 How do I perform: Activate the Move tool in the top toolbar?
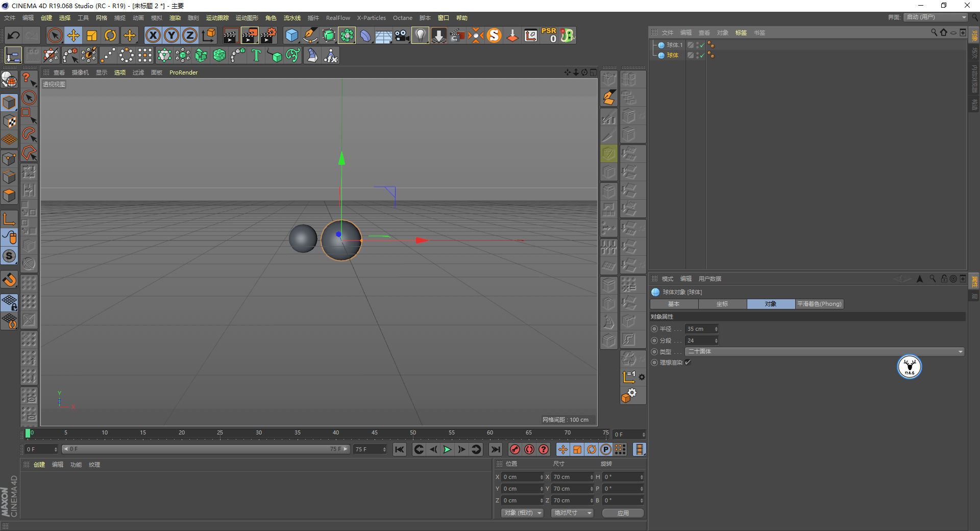tap(73, 35)
